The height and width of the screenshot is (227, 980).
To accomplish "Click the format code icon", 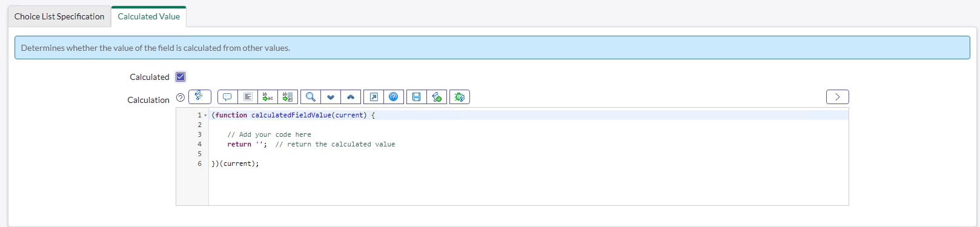I will (248, 97).
